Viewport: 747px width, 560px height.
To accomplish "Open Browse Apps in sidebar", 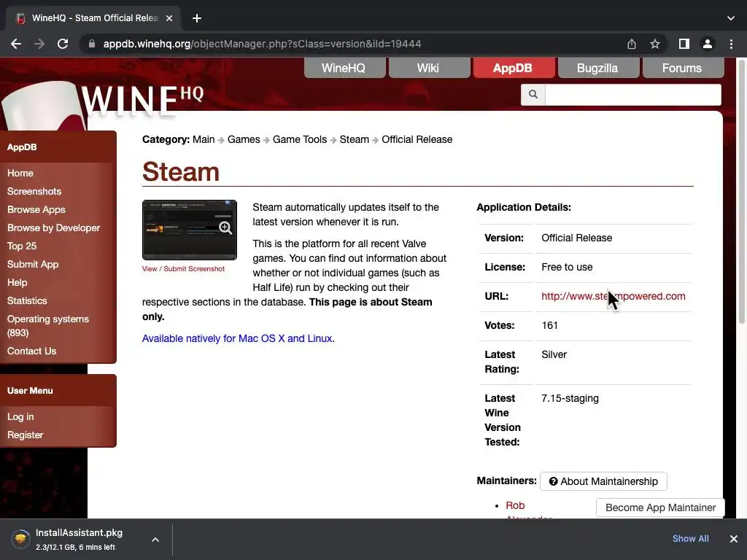I will pyautogui.click(x=36, y=209).
